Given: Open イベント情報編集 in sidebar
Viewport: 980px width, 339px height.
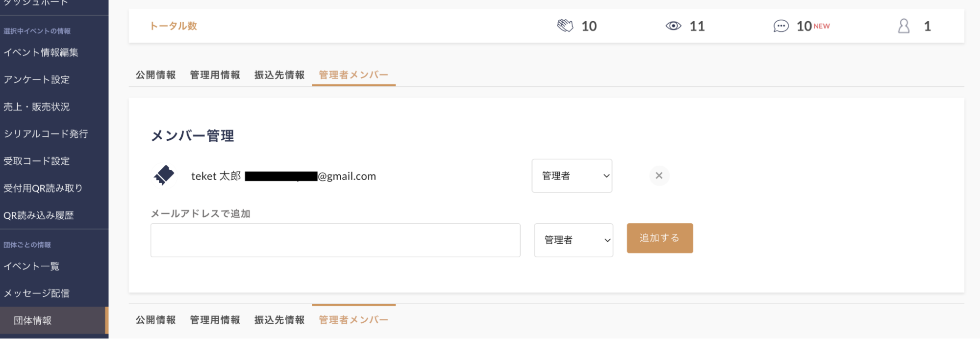Looking at the screenshot, I should click(41, 52).
